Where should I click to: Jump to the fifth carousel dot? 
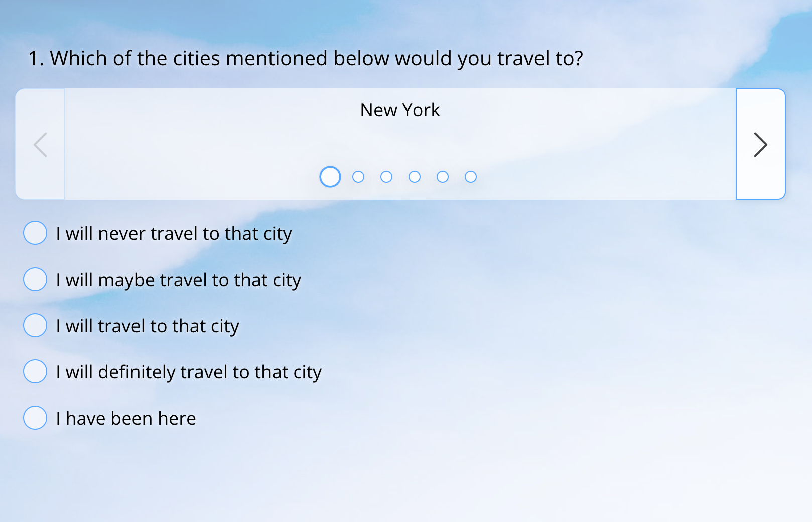[x=443, y=177]
